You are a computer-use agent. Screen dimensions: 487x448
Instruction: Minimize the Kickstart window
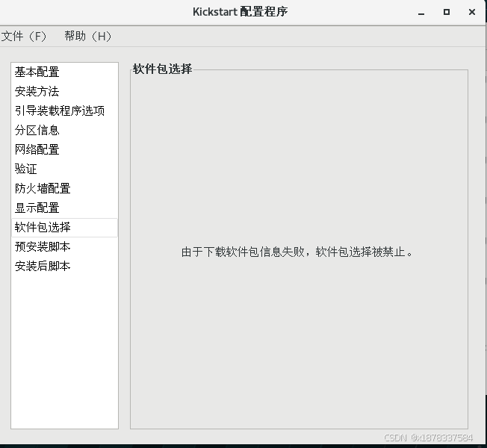tap(421, 13)
